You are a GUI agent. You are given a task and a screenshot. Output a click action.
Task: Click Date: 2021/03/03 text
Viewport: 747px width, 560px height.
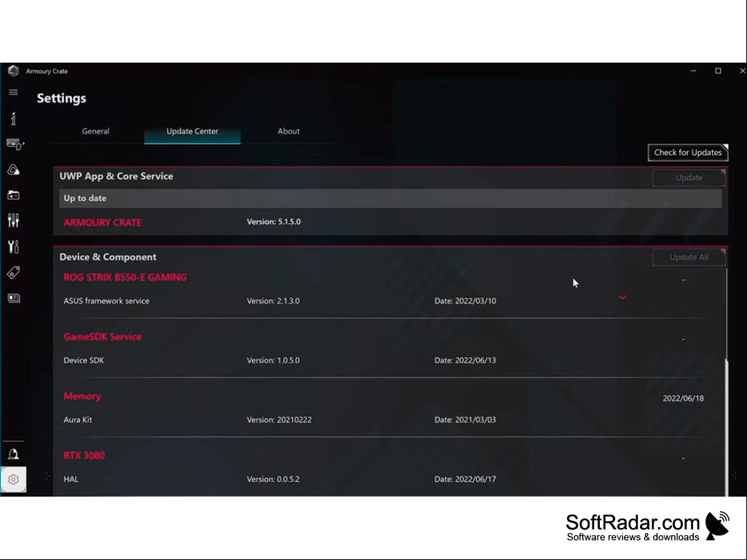tap(465, 420)
